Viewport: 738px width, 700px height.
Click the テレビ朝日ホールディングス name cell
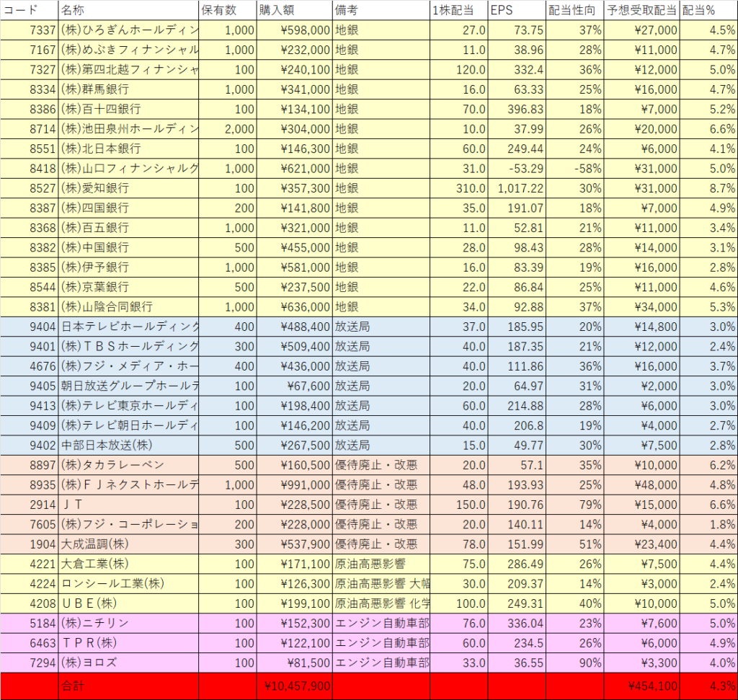point(129,425)
